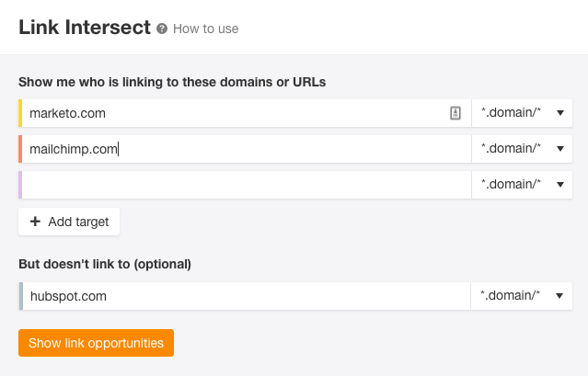Click the arrow beside the hubspot.com dropdown

pyautogui.click(x=559, y=296)
